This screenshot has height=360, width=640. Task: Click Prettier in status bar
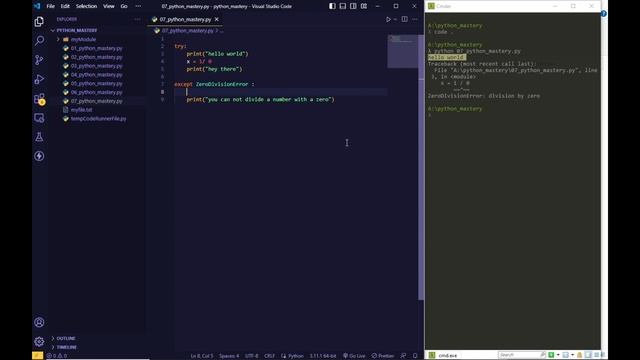[383, 356]
